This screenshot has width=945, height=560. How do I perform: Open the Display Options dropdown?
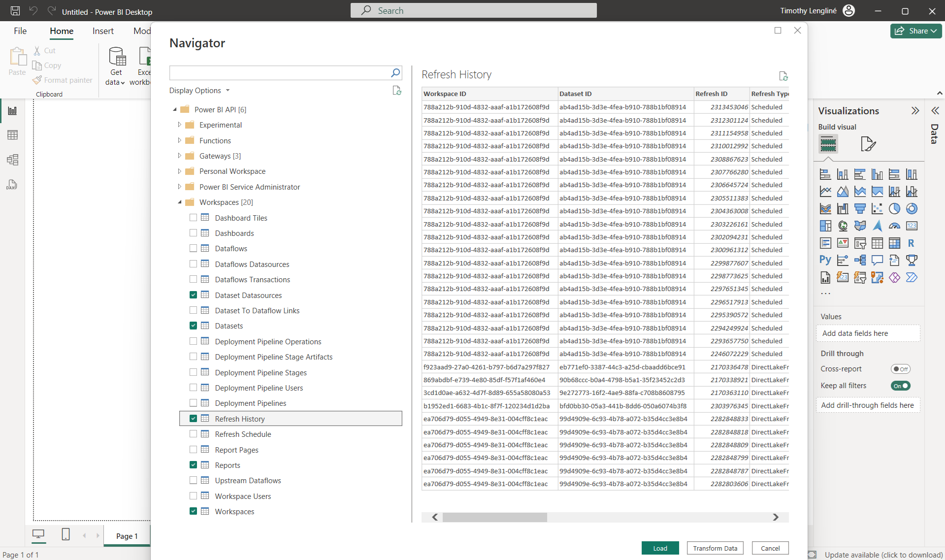pyautogui.click(x=199, y=91)
